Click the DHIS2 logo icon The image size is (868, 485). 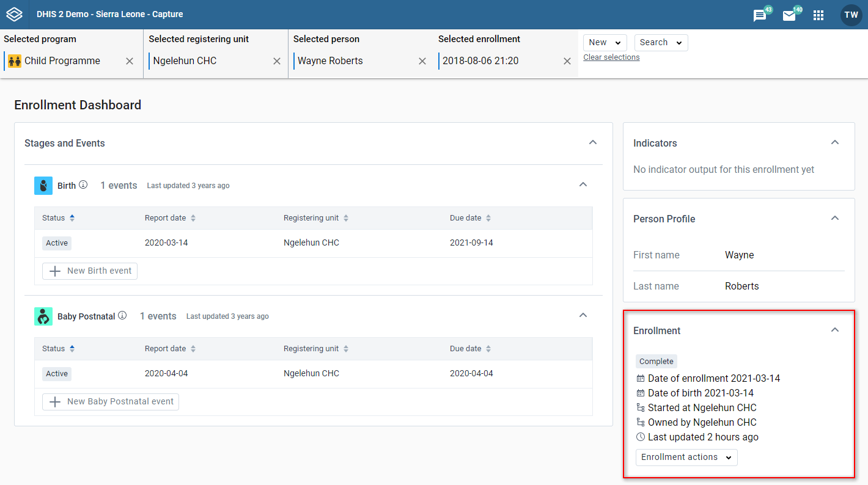[14, 14]
